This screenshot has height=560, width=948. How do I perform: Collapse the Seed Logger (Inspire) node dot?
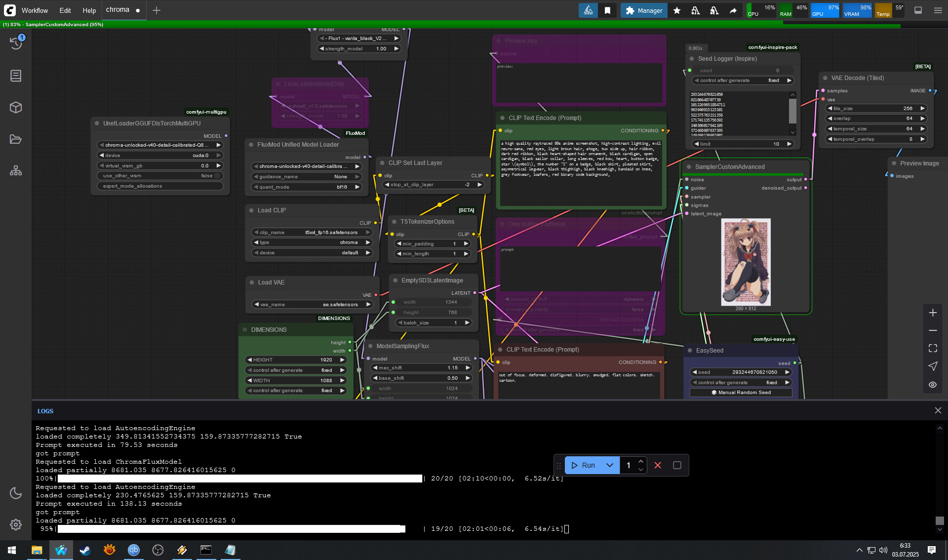[691, 59]
